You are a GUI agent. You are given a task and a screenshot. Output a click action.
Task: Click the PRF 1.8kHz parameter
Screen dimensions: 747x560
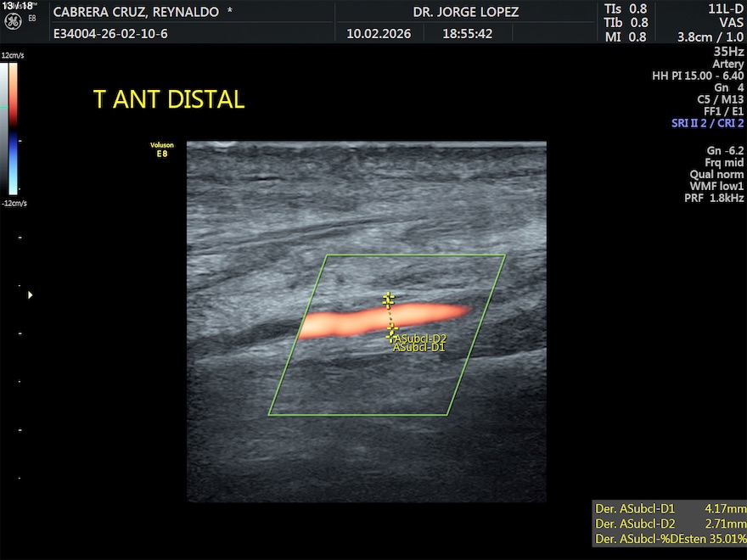tap(714, 198)
